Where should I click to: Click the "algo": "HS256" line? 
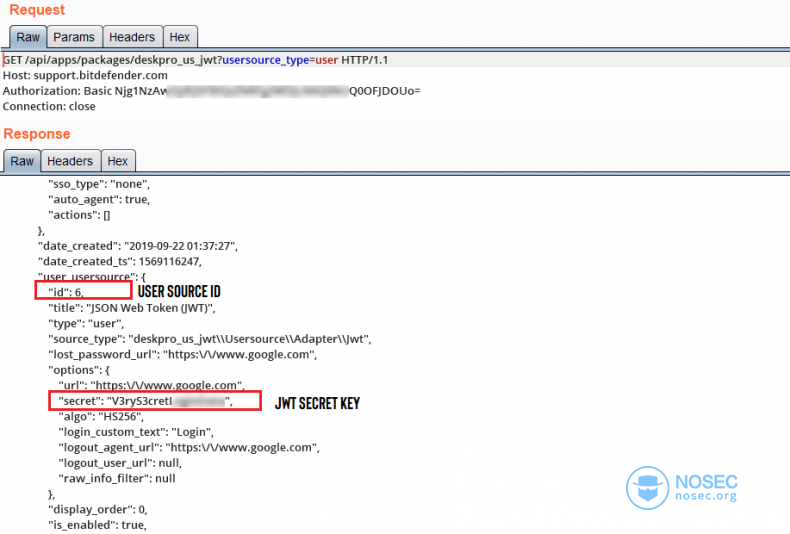pyautogui.click(x=101, y=417)
